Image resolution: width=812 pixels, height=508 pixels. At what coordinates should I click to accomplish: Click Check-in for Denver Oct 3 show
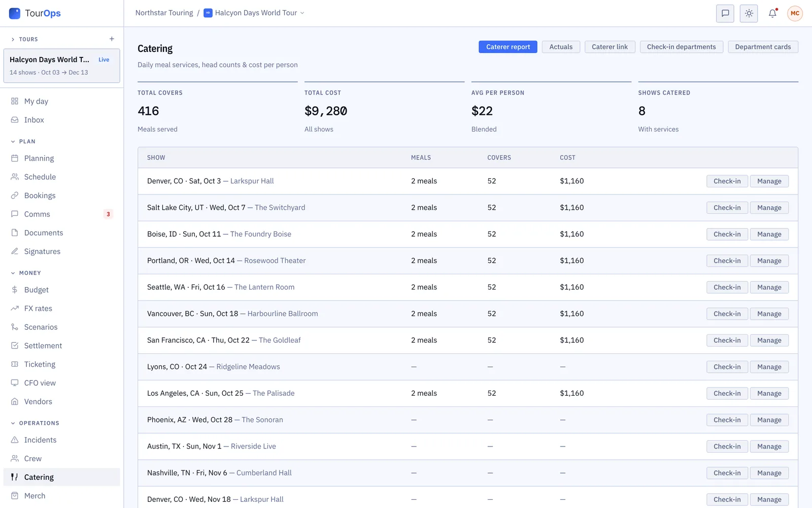[x=727, y=181]
